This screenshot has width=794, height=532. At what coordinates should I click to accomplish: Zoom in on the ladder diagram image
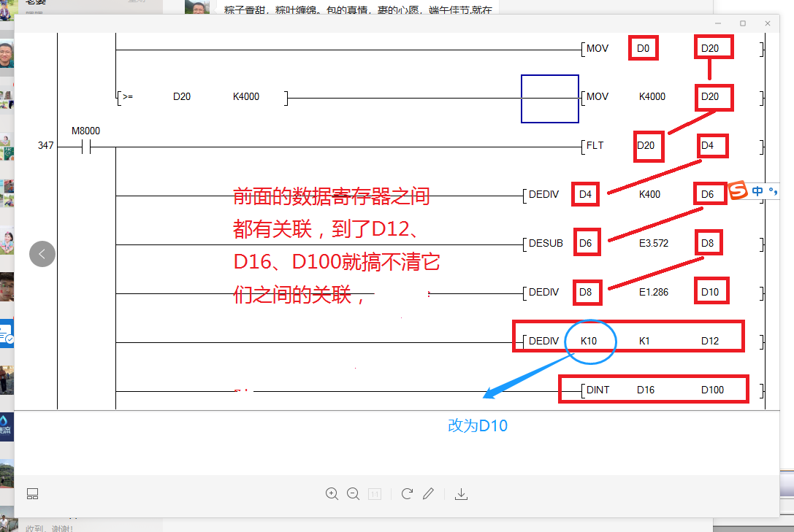[x=332, y=494]
